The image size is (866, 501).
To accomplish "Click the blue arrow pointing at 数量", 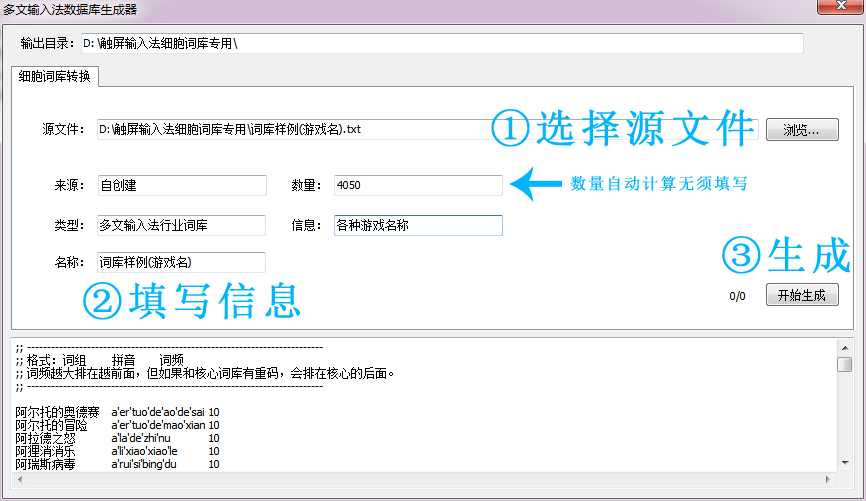I will pyautogui.click(x=536, y=184).
